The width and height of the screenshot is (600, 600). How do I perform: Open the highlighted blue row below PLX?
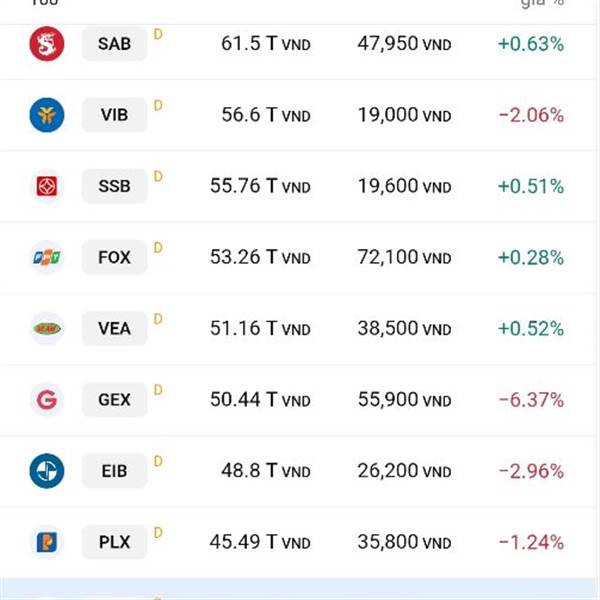pyautogui.click(x=298, y=589)
